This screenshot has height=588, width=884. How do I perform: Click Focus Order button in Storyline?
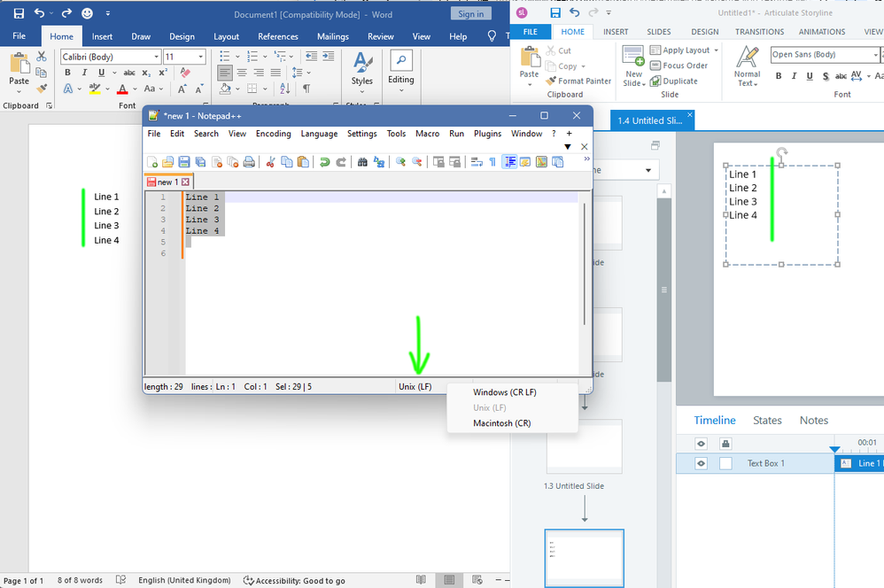tap(679, 66)
